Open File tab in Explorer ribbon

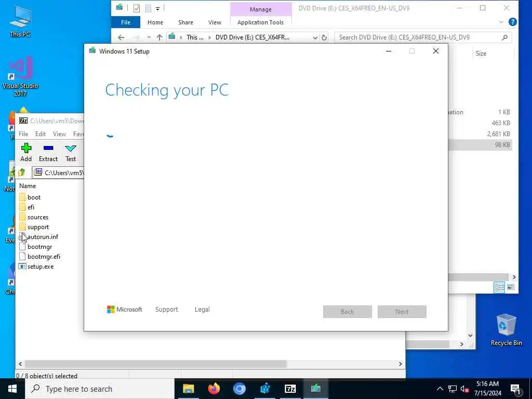126,22
